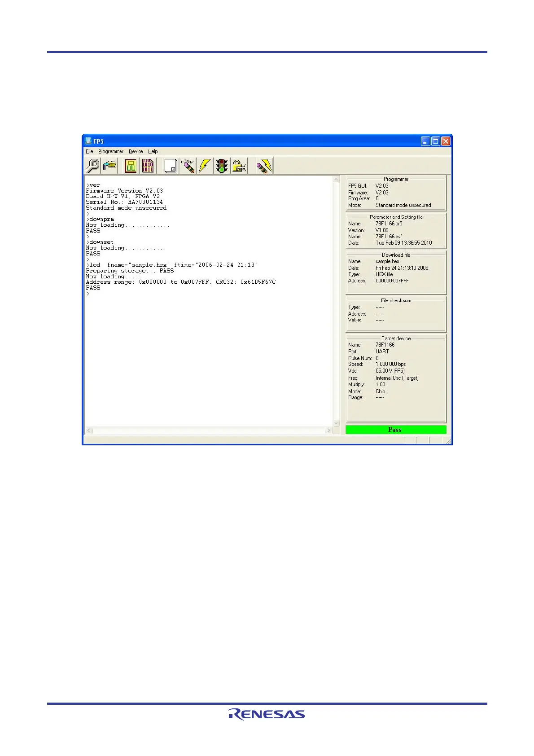Viewport: 534px width, 756px height.
Task: Select the 'Serial No.: MA70301134' console line
Action: tap(124, 202)
